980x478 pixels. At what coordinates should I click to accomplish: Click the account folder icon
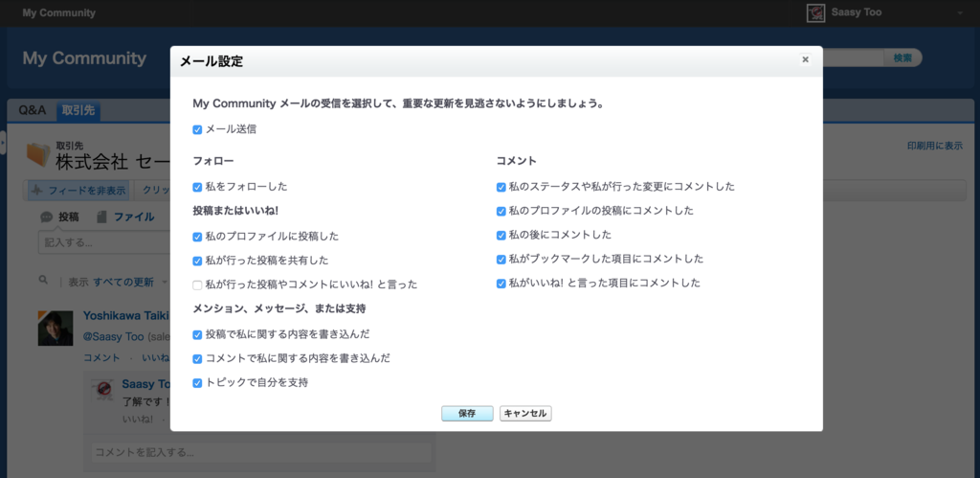tap(38, 155)
